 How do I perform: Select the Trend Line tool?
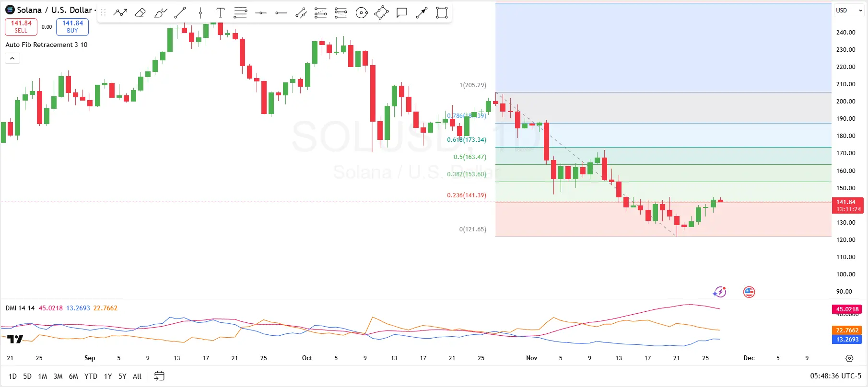click(180, 13)
